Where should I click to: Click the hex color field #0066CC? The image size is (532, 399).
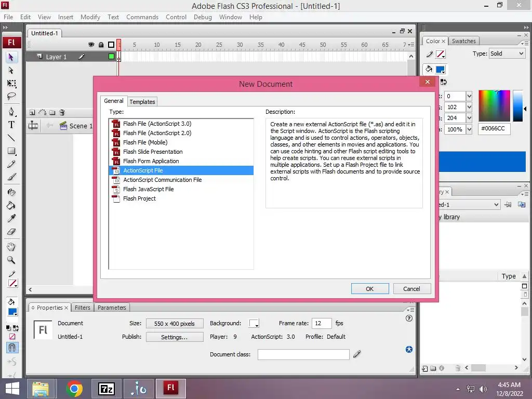[494, 129]
